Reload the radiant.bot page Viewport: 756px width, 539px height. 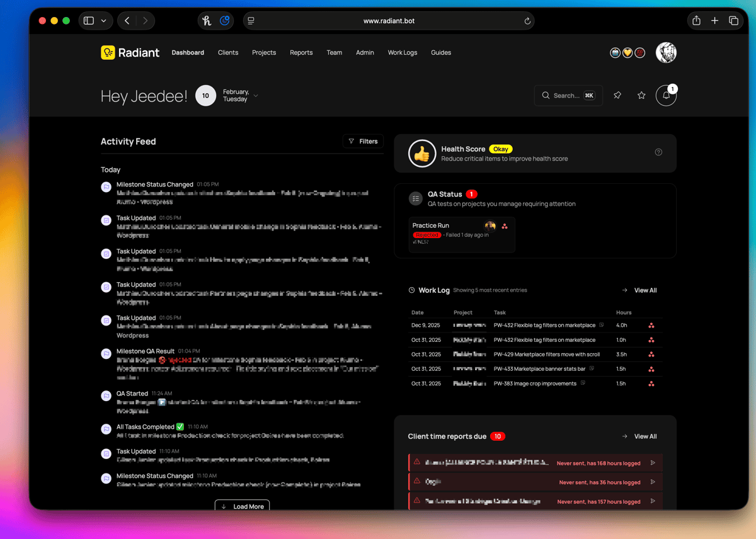coord(527,21)
